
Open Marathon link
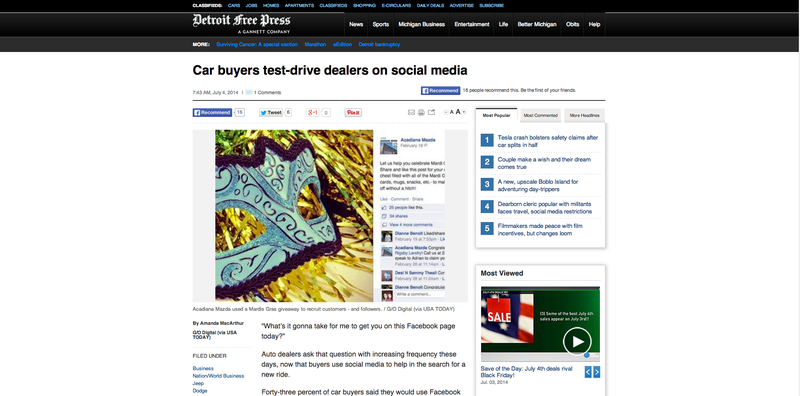pyautogui.click(x=315, y=44)
